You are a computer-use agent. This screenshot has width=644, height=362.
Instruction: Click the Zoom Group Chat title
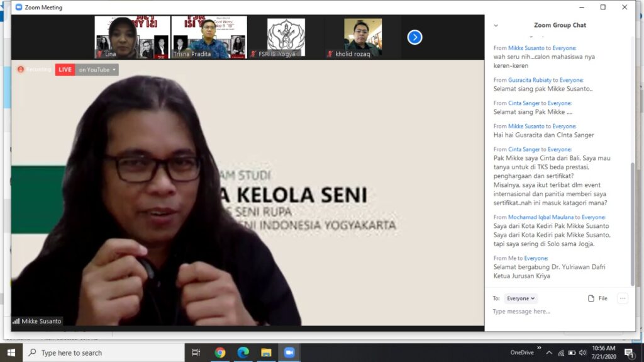[560, 25]
